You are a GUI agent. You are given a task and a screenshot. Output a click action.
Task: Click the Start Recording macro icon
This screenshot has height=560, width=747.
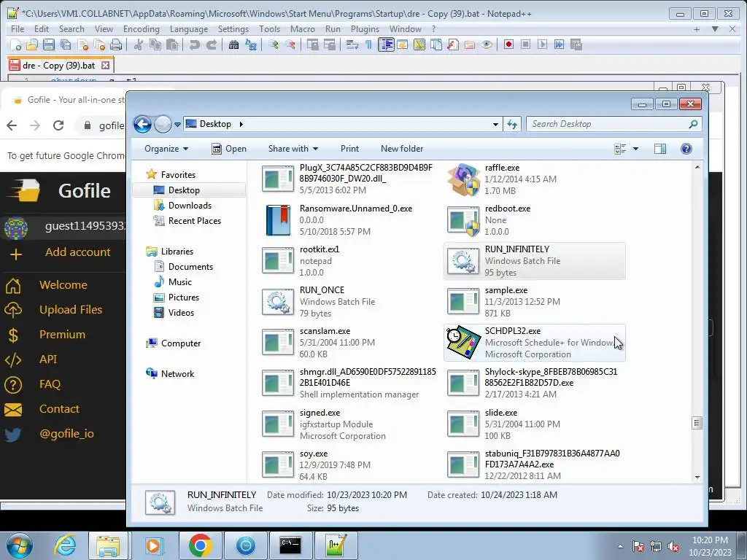[x=508, y=44]
